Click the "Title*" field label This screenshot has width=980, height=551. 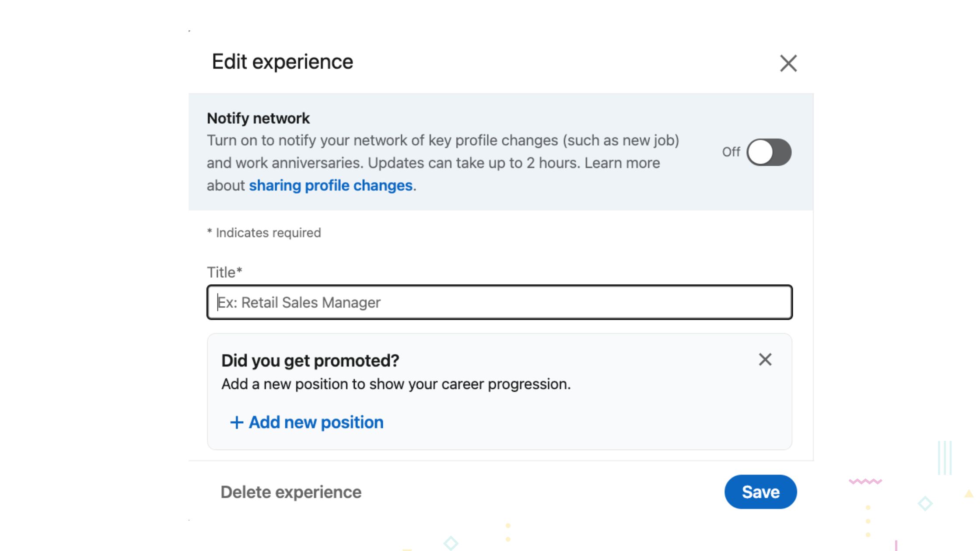224,272
